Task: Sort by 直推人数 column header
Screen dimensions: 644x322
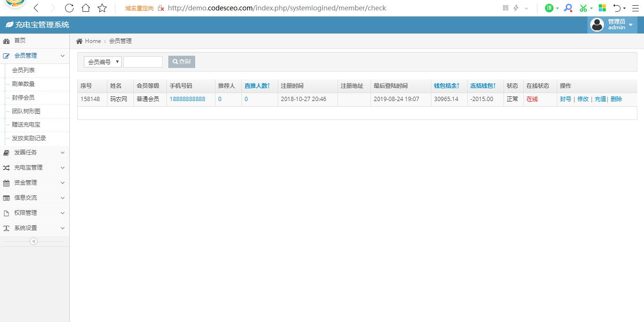Action: [x=257, y=86]
